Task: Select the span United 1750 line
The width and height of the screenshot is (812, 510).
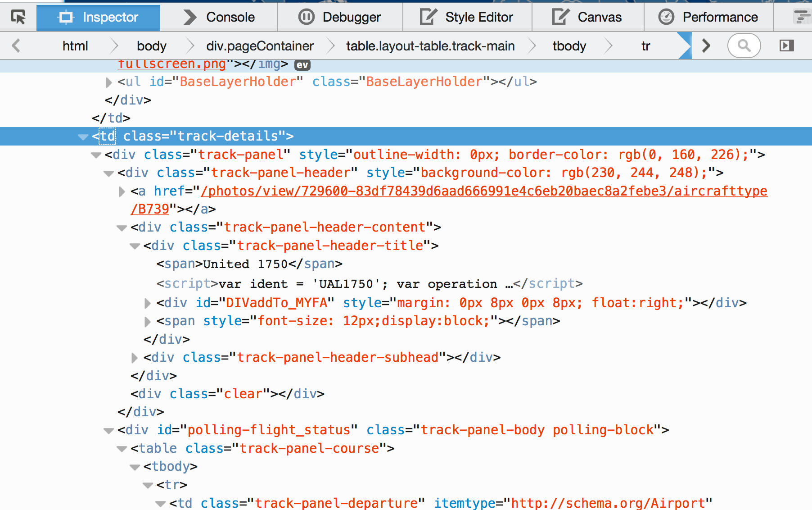Action: pyautogui.click(x=249, y=264)
